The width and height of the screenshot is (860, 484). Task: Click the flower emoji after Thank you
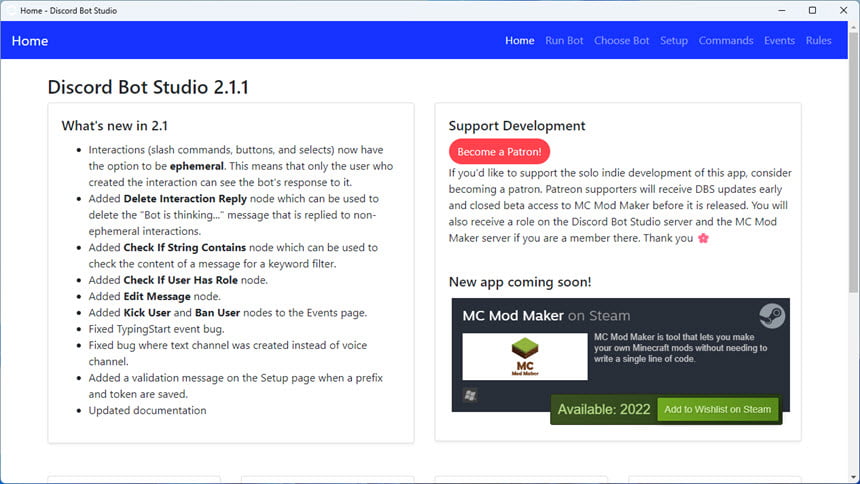(x=703, y=238)
